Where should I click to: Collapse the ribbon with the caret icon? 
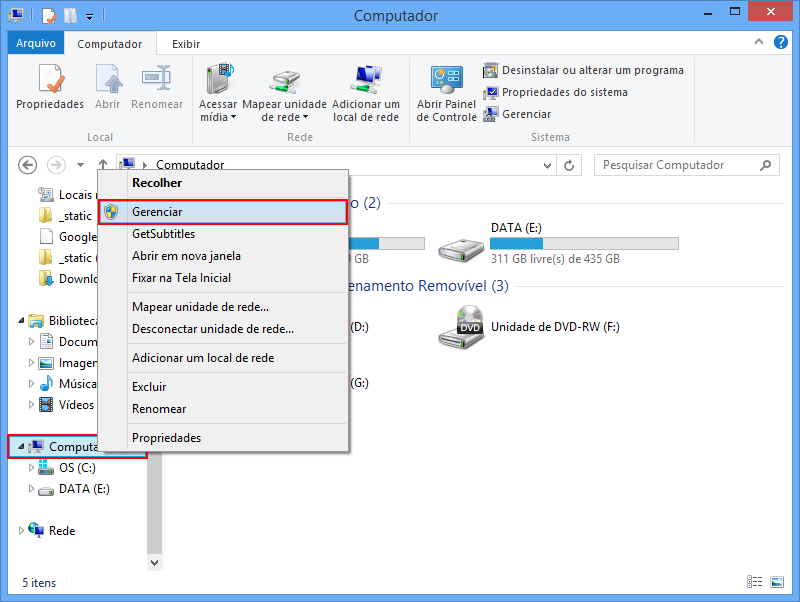(x=759, y=42)
